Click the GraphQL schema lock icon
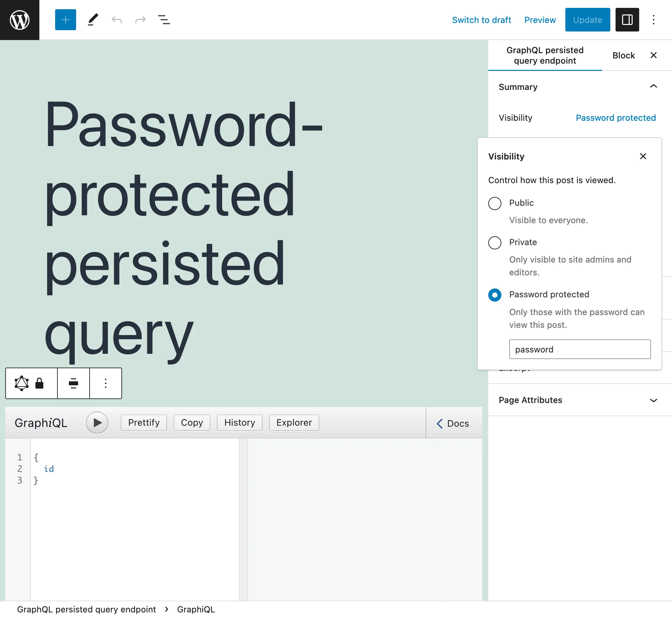Image resolution: width=672 pixels, height=617 pixels. (x=40, y=383)
